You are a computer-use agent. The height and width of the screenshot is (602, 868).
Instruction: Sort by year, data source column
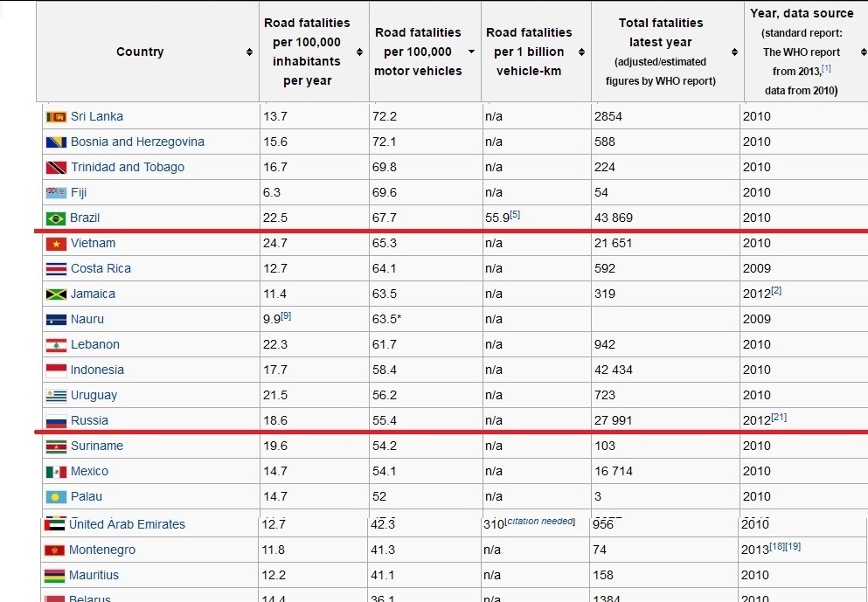pos(863,52)
